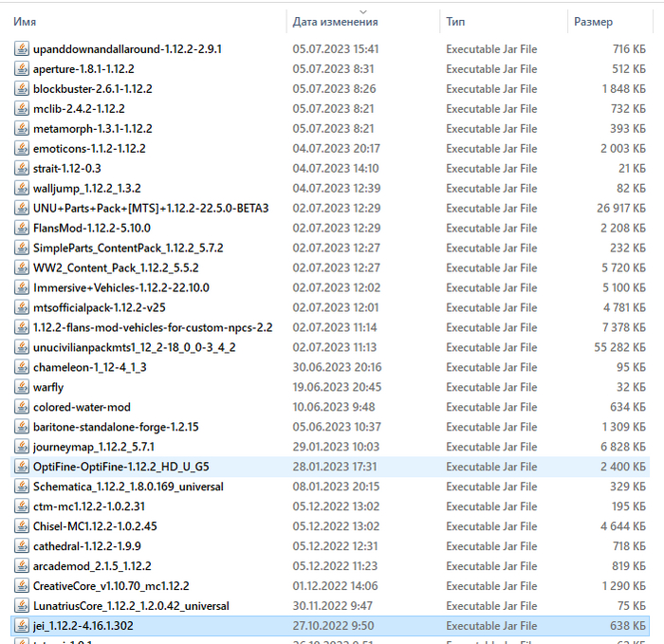Viewport: 664px width, 644px height.
Task: Select file name unucivilianpackmts1_12_2-18_0_0-3_4_2
Action: point(135,348)
